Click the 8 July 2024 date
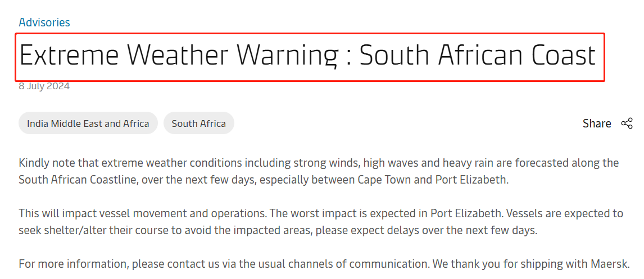 coord(44,86)
